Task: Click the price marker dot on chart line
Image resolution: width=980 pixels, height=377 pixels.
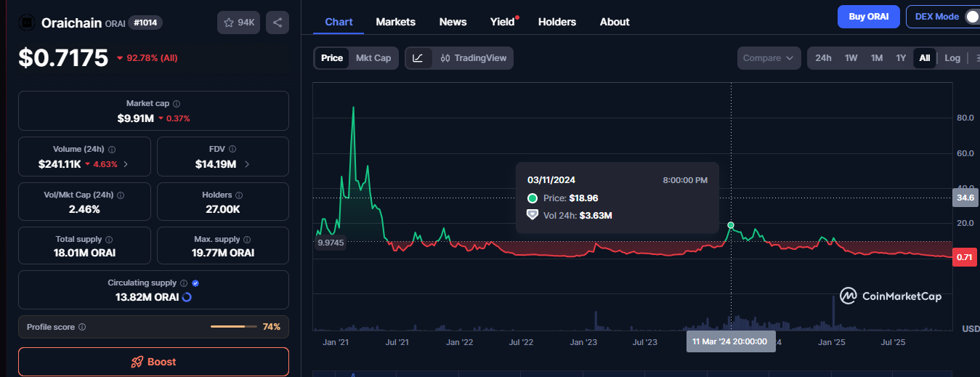Action: point(731,226)
